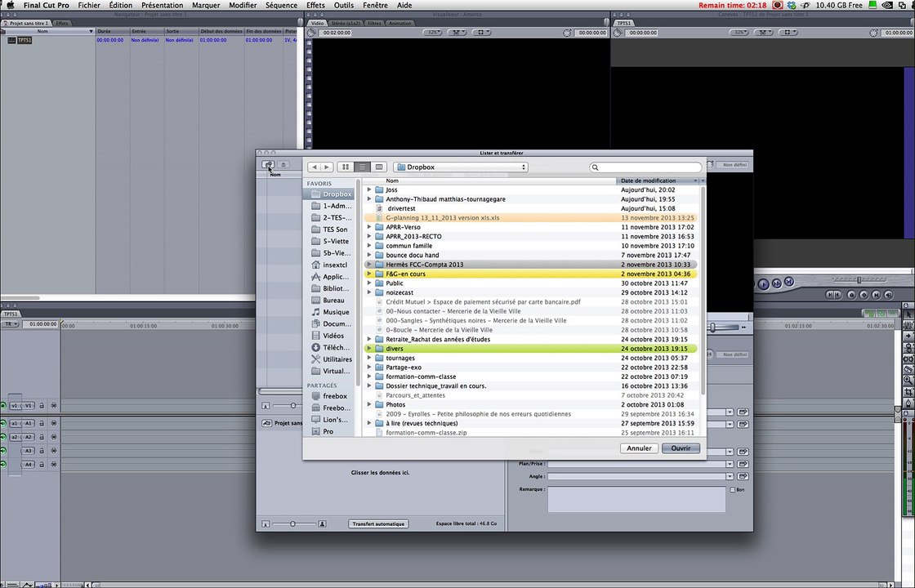Go back in the file dialog
Image resolution: width=915 pixels, height=588 pixels.
(315, 167)
